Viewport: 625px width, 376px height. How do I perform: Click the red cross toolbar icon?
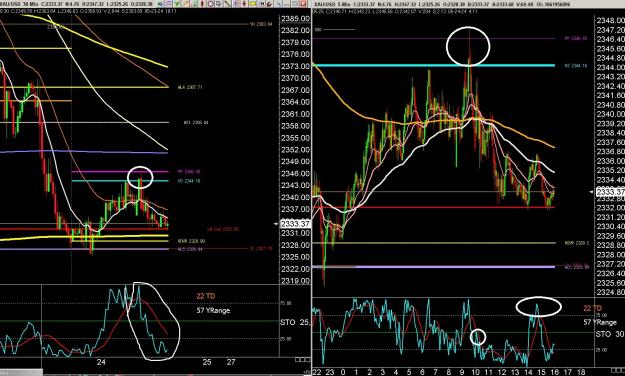pos(244,4)
